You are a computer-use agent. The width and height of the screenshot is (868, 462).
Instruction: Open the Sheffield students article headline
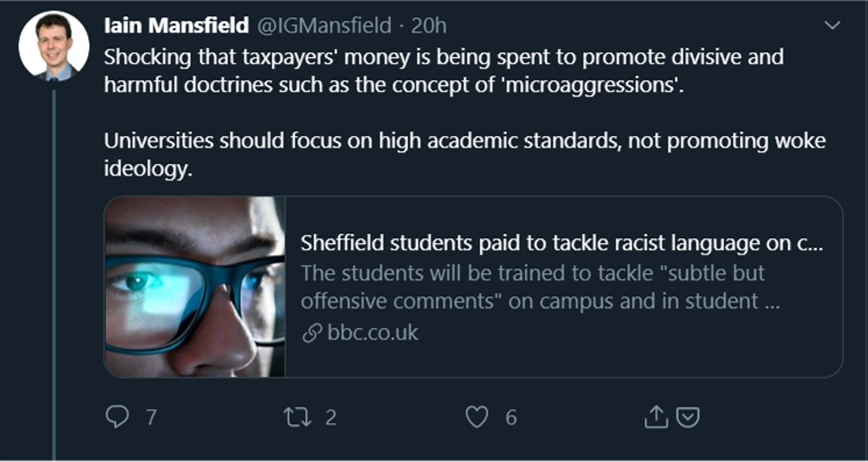point(561,244)
